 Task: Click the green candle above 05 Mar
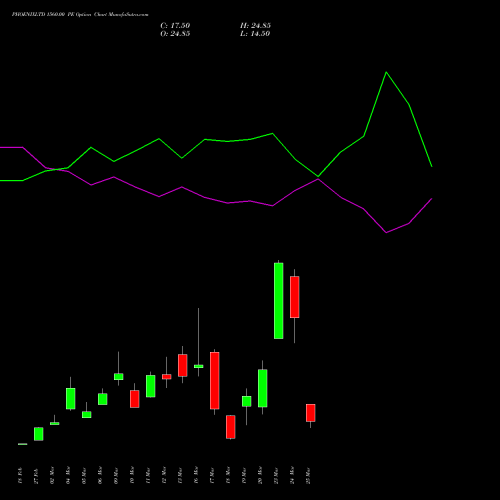87,415
